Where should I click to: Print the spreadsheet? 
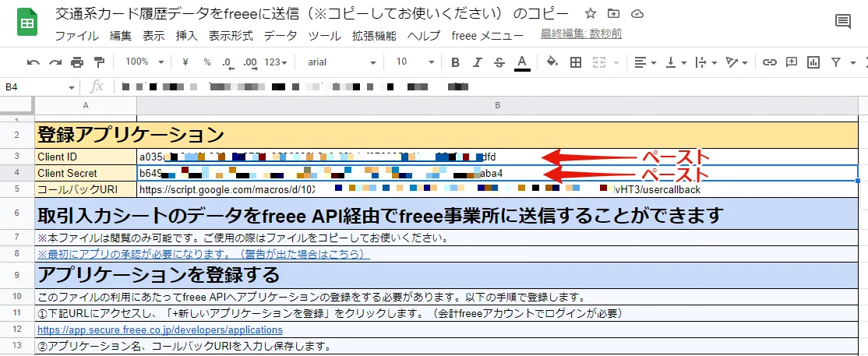(77, 62)
